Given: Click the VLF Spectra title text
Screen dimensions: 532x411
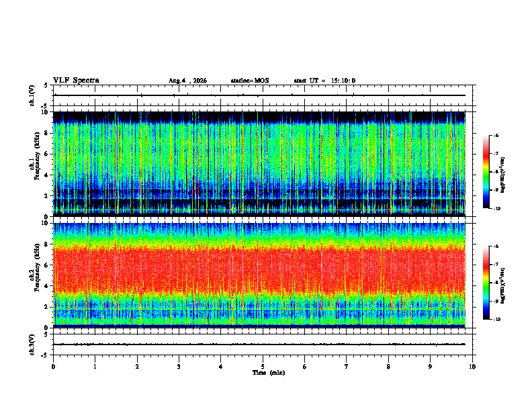Looking at the screenshot, I should tap(76, 81).
